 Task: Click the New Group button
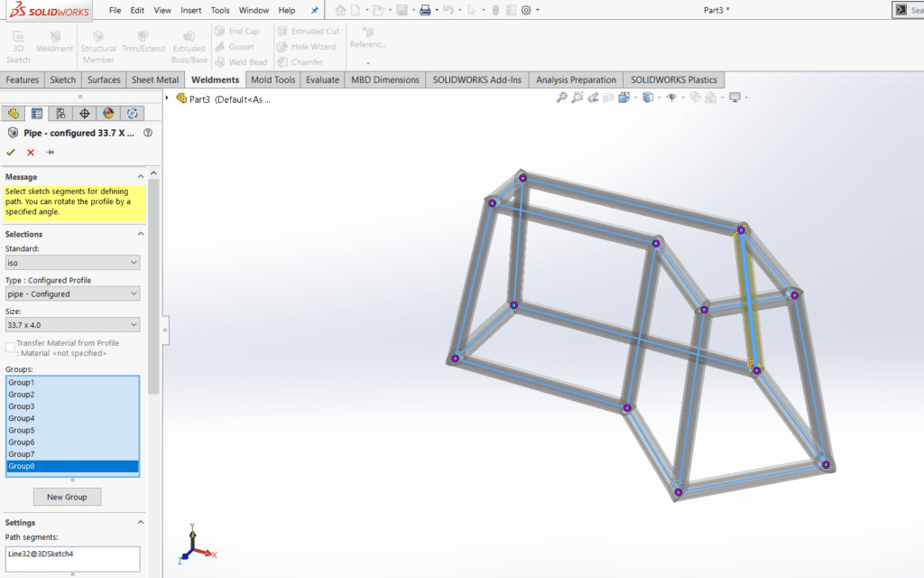pos(68,497)
